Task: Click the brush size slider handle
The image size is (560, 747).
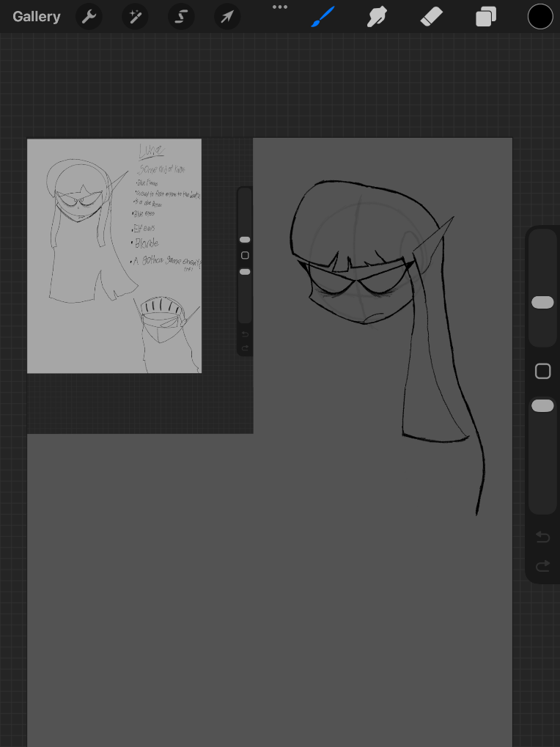Action: (x=542, y=302)
